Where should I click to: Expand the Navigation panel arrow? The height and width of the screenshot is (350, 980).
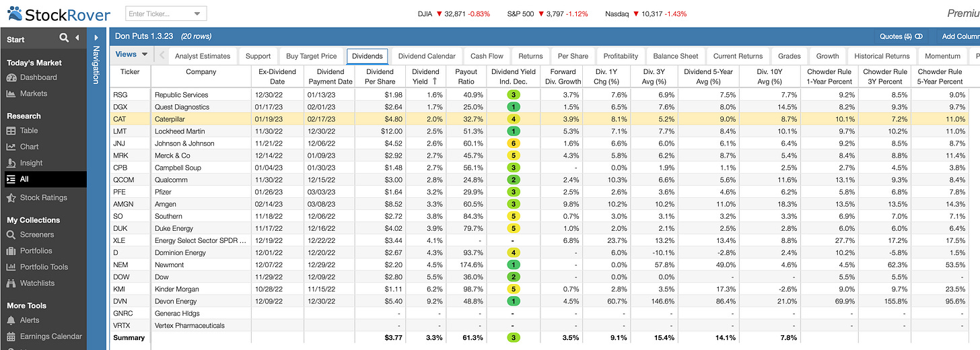(96, 38)
